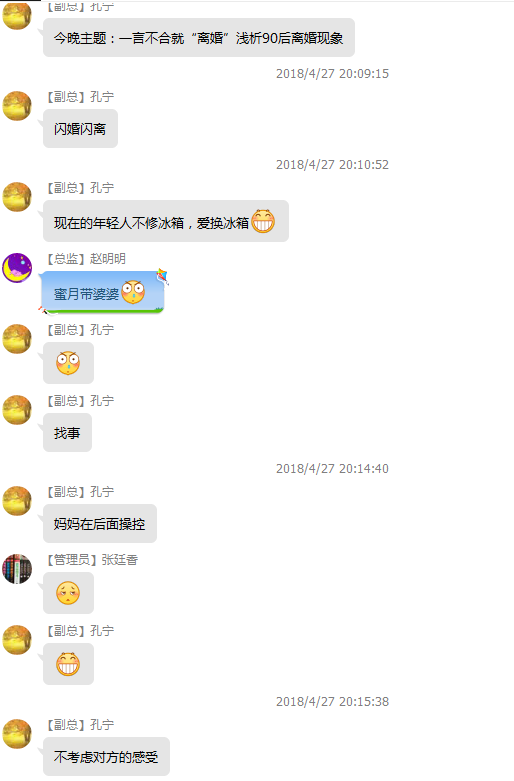Click sender name 【管理员】张廷香
Screen dimensions: 514x781
point(92,560)
